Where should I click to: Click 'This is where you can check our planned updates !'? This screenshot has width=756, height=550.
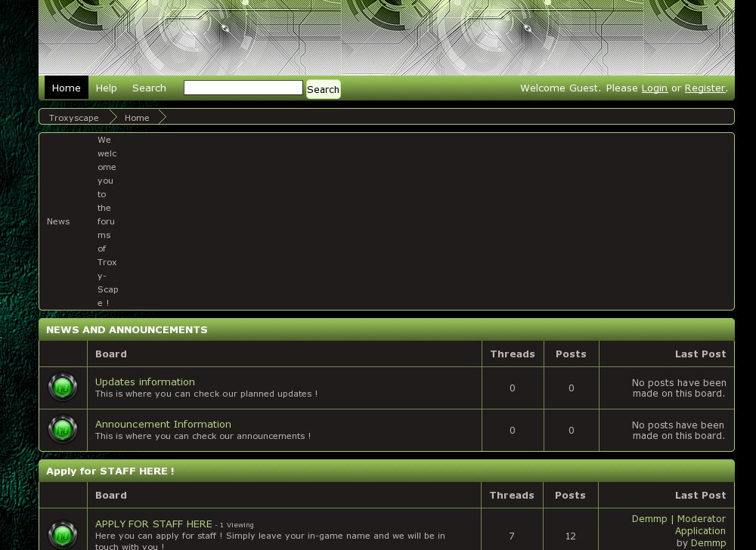click(x=206, y=394)
